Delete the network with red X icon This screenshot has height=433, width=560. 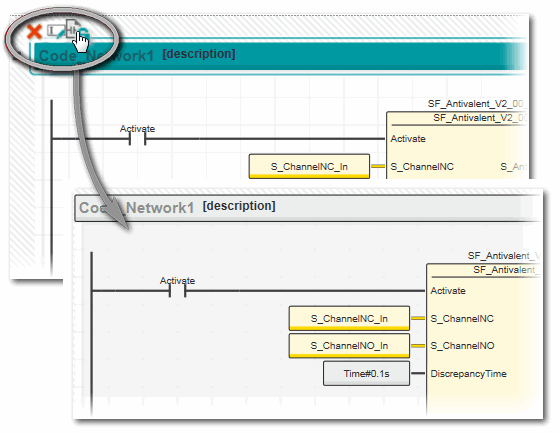pos(34,31)
